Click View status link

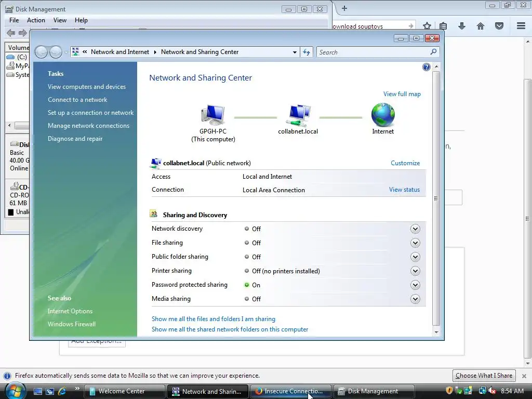click(404, 190)
